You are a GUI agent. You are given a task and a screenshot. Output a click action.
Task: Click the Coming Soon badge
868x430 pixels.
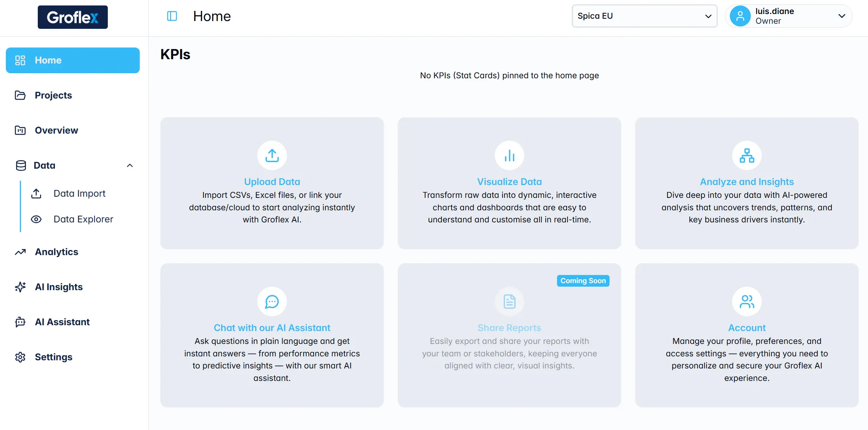(x=583, y=281)
